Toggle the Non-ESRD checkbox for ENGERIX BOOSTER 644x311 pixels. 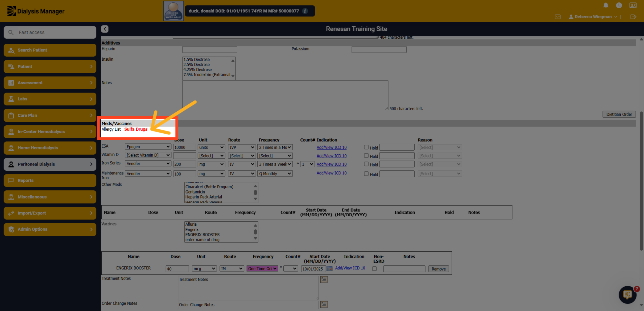point(374,269)
